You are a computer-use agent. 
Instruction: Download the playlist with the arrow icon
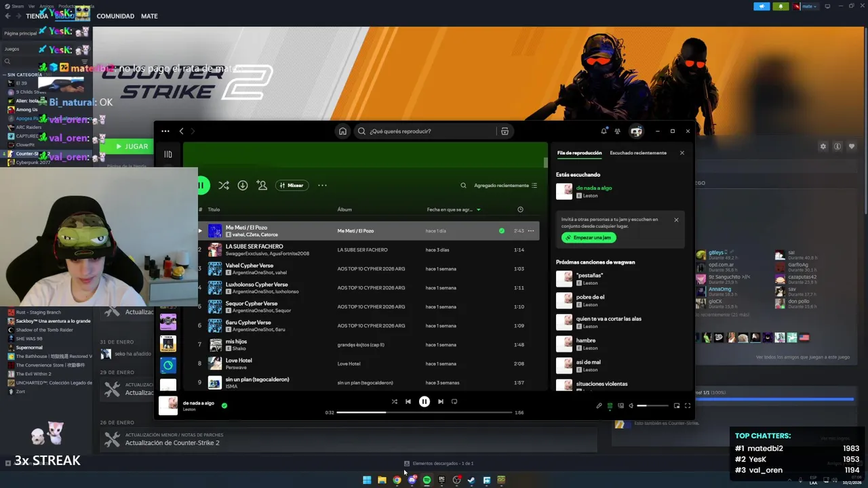tap(242, 185)
